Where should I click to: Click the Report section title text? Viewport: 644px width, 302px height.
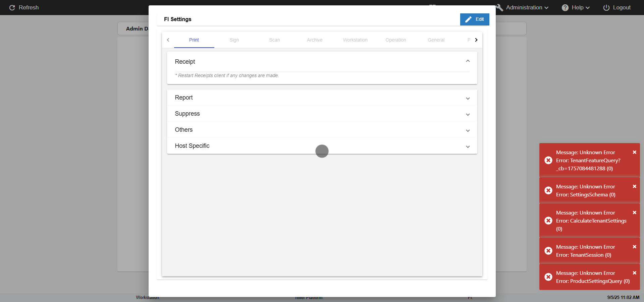coord(184,98)
